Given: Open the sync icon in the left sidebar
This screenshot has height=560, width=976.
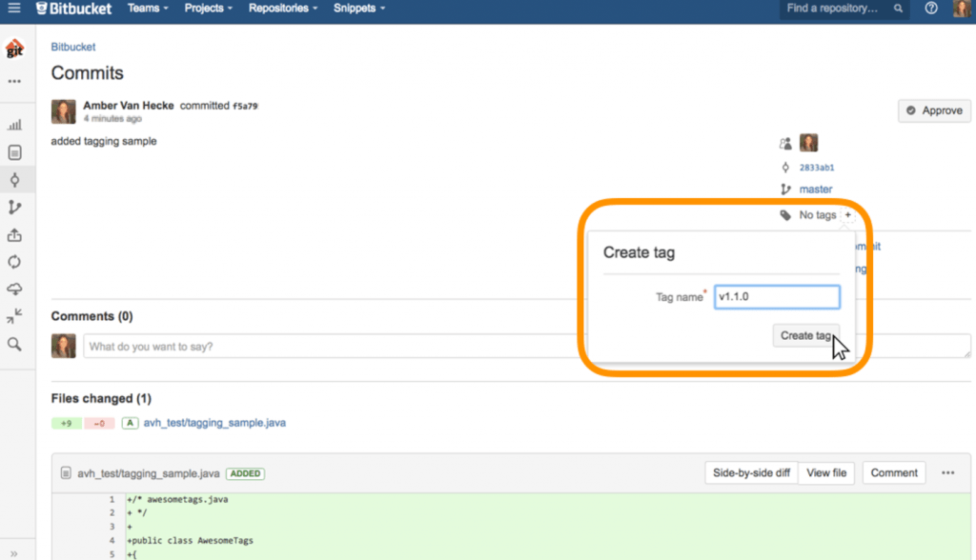Looking at the screenshot, I should click(x=14, y=262).
